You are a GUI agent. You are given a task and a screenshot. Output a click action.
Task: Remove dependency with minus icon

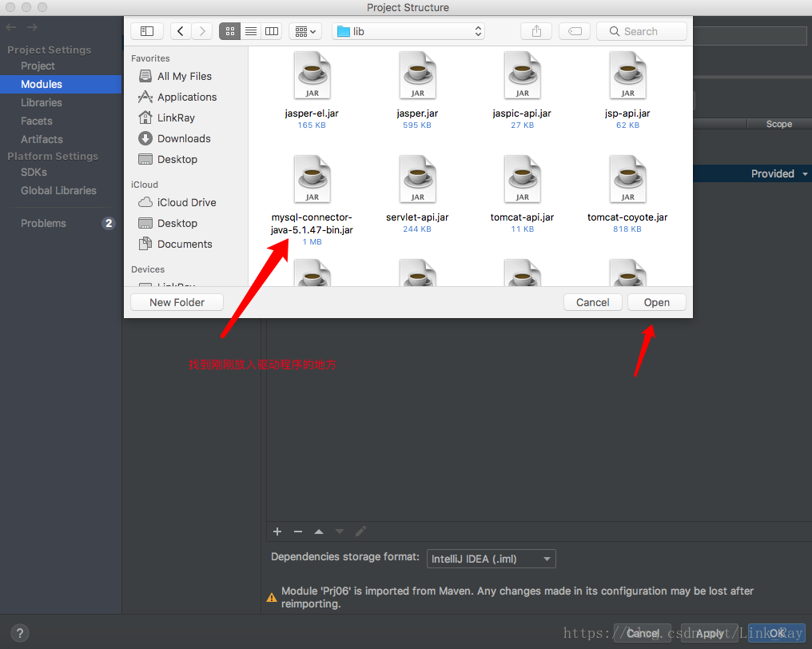point(298,532)
